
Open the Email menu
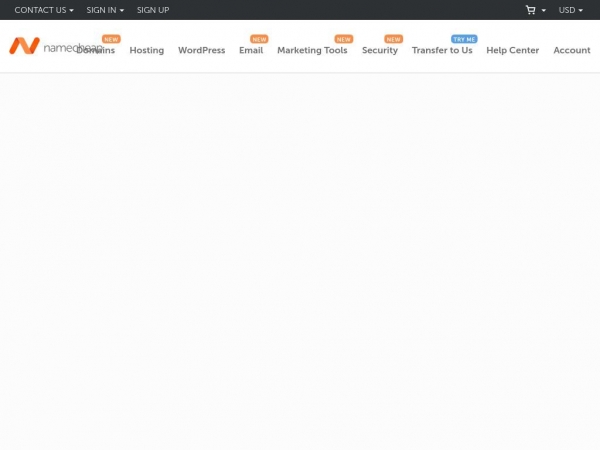251,50
